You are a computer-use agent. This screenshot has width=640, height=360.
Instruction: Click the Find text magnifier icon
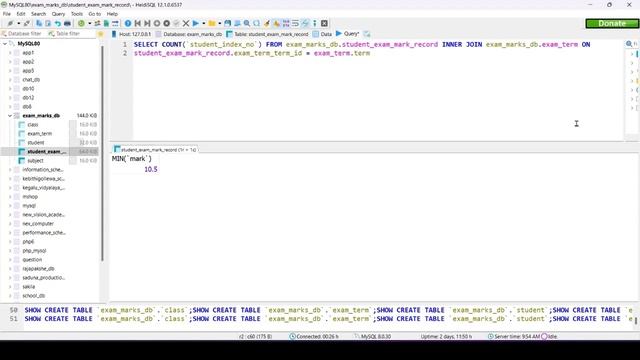(247, 23)
